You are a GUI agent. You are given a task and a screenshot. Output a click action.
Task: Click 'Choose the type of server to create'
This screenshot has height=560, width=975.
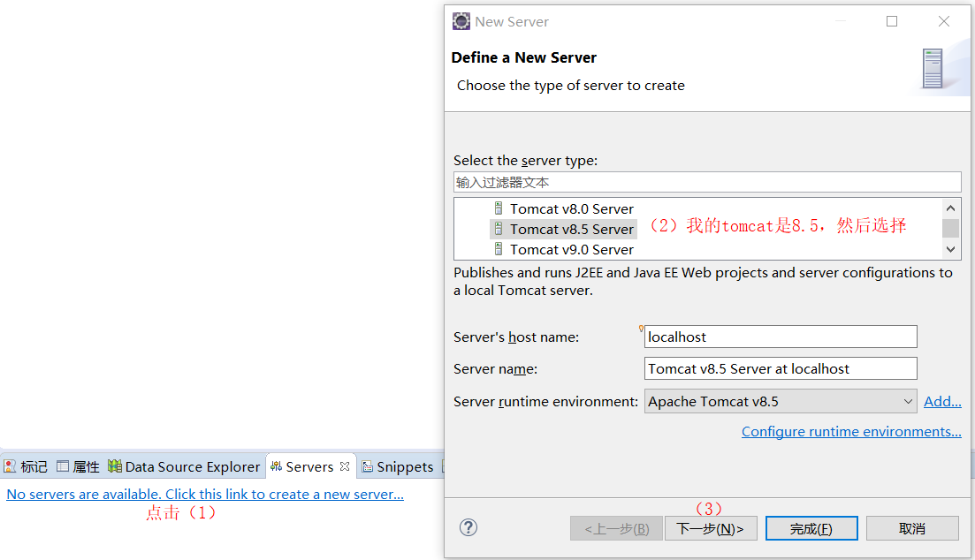click(571, 85)
